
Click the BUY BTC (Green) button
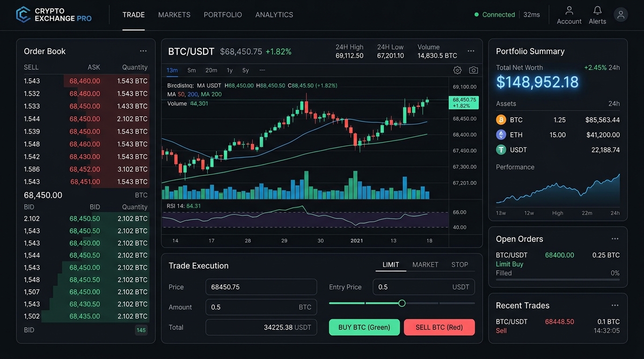(364, 327)
